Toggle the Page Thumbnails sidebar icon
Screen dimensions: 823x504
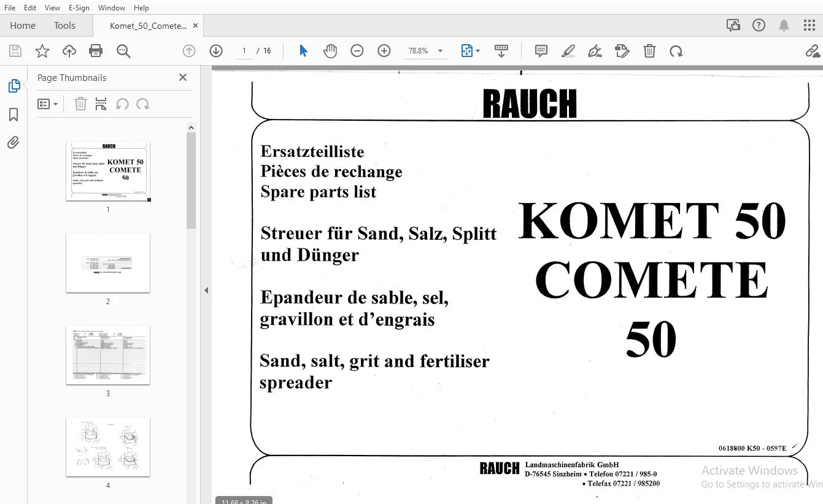(14, 86)
